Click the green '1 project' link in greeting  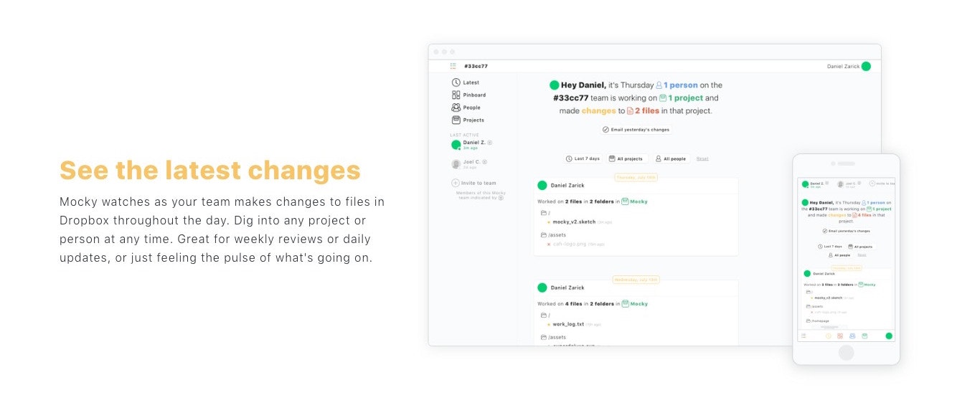pos(682,98)
